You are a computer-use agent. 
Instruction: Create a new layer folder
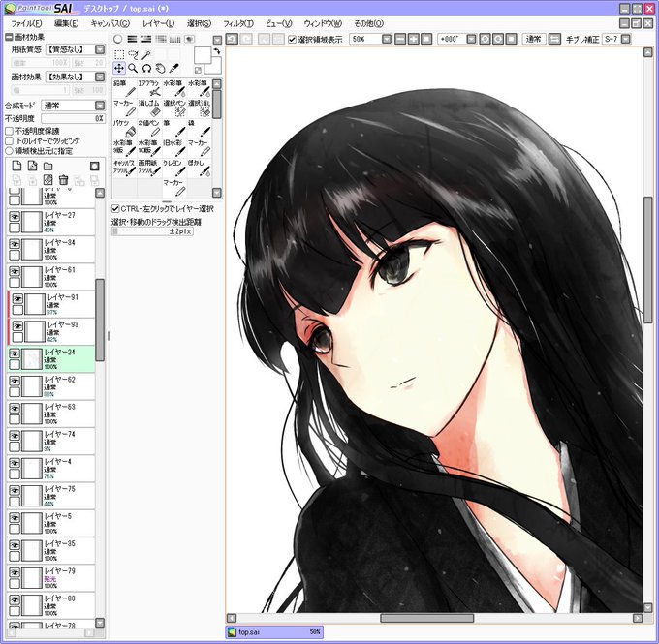[x=48, y=166]
